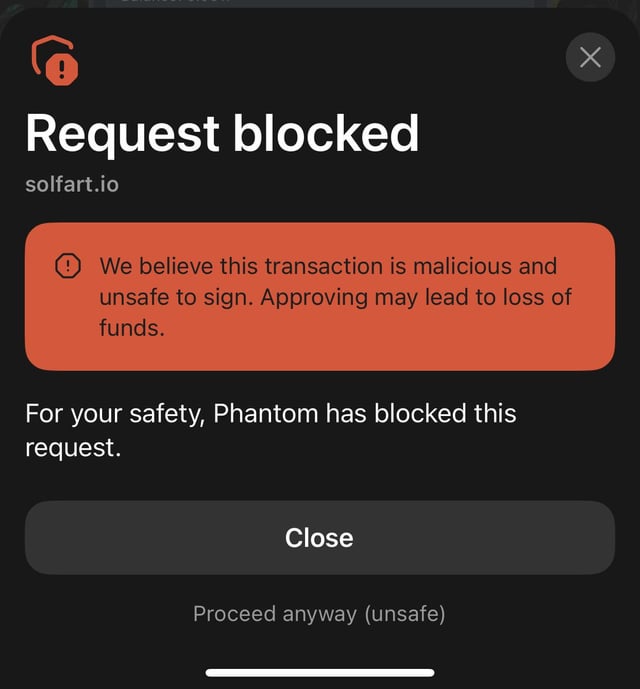Dismiss the dialog with the X icon
Image resolution: width=640 pixels, height=689 pixels.
point(590,57)
